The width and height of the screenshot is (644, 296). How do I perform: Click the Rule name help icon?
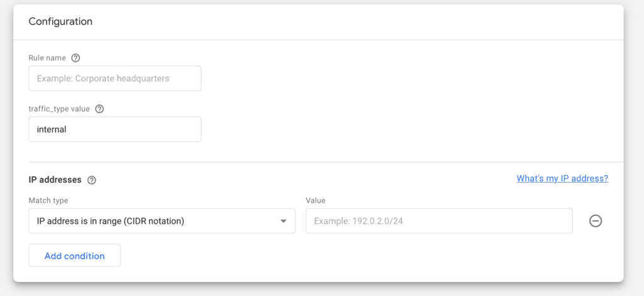click(x=75, y=58)
